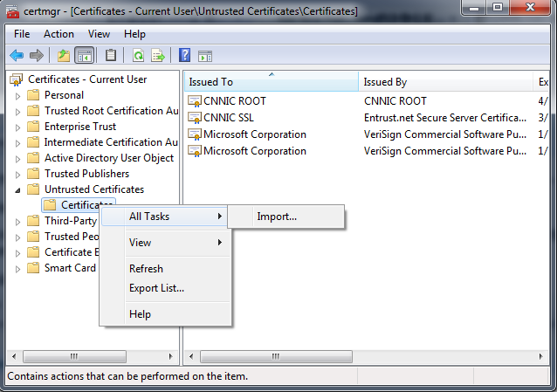Click left pane scroll-left arrow
Viewport: 557px width, 392px height.
14,356
